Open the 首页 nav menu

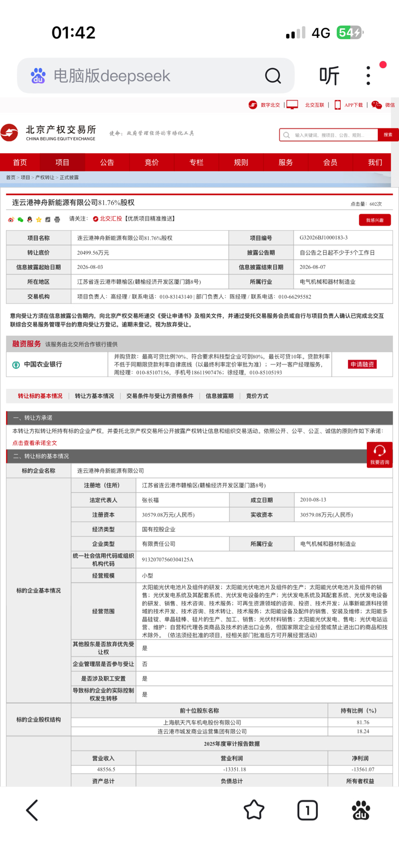click(x=20, y=162)
